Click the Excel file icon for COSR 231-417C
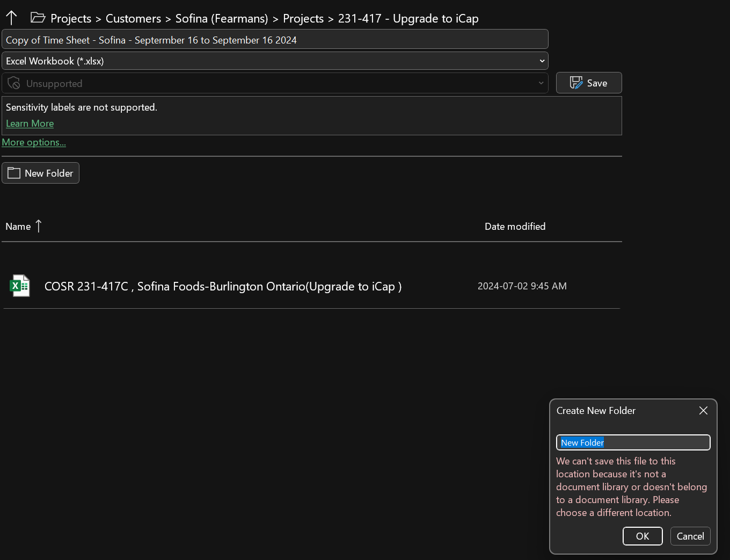The image size is (730, 560). click(x=20, y=286)
